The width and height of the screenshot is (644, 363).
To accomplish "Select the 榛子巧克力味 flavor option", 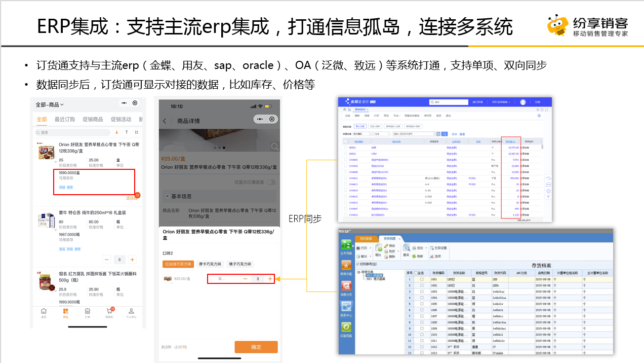I will click(x=240, y=264).
